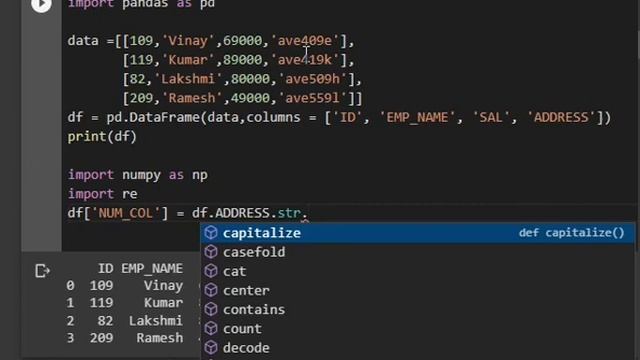The image size is (640, 360).
Task: Click 'Ramesh' string in data list
Action: (192, 98)
